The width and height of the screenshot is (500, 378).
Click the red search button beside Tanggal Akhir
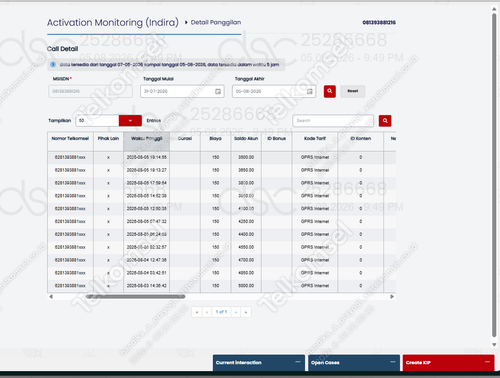click(x=330, y=91)
